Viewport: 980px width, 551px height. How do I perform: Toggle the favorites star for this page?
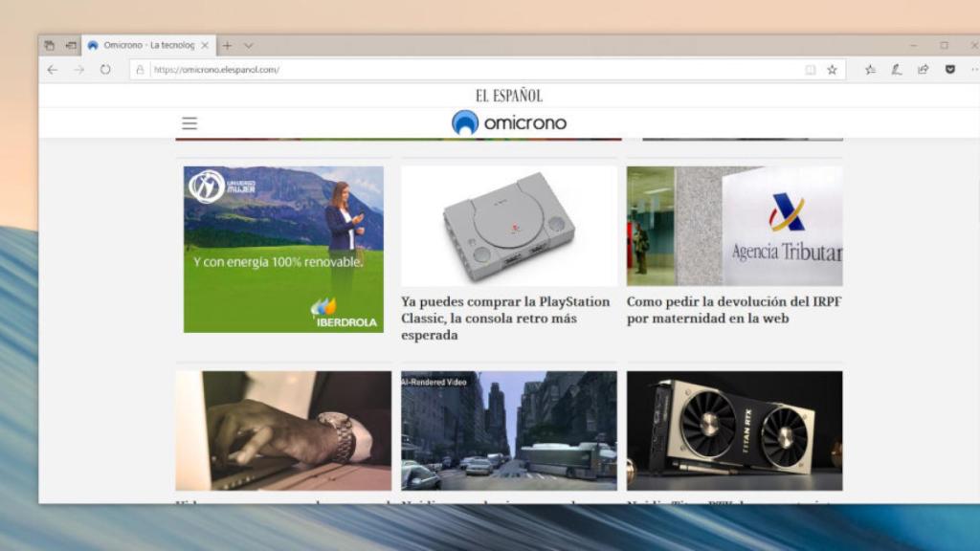(x=833, y=69)
